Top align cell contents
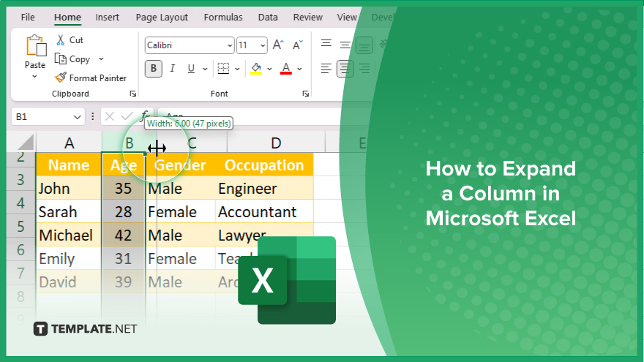This screenshot has height=362, width=644. tap(326, 43)
